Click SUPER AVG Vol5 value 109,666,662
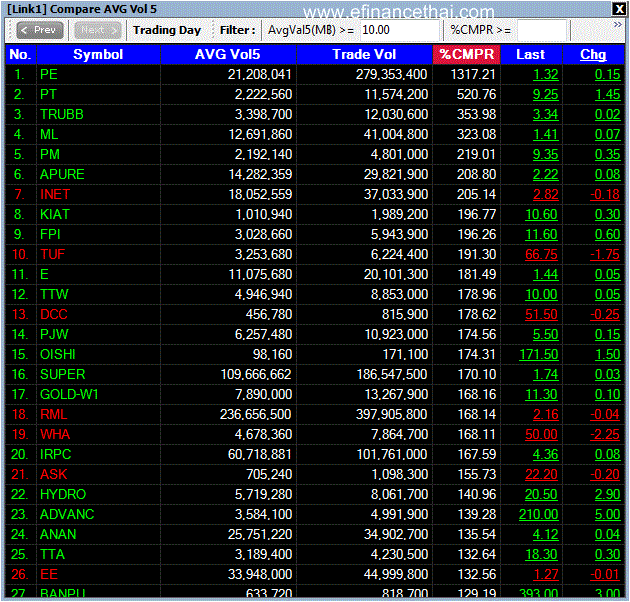Image resolution: width=630 pixels, height=602 pixels. (x=256, y=375)
